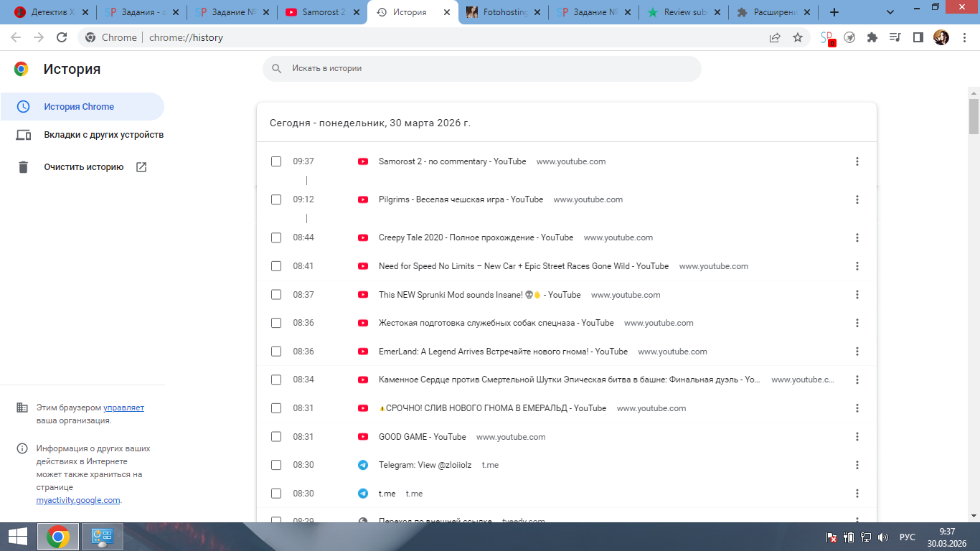980x551 pixels.
Task: Reload the history page
Action: (x=62, y=37)
